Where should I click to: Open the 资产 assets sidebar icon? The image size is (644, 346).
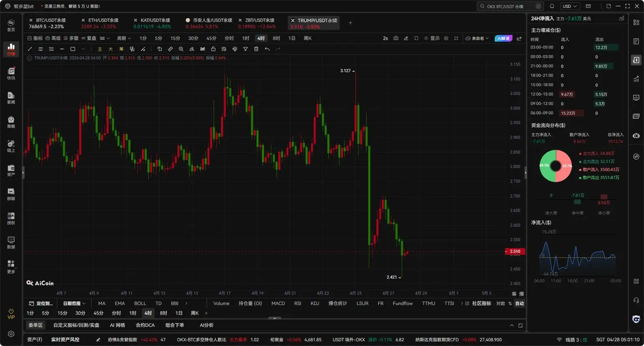tap(11, 170)
